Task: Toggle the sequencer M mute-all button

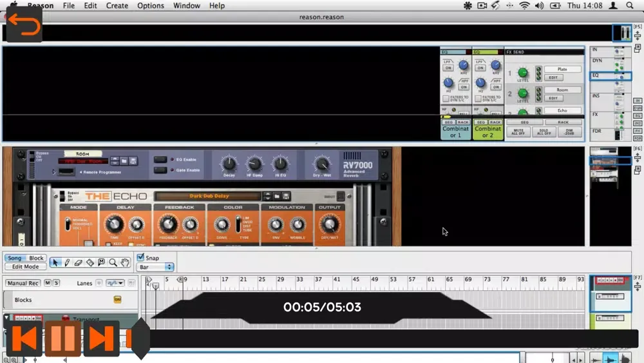Action: (48, 283)
